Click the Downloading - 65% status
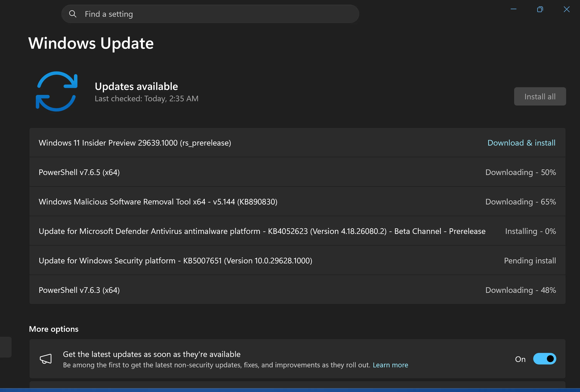580x392 pixels. [x=521, y=202]
